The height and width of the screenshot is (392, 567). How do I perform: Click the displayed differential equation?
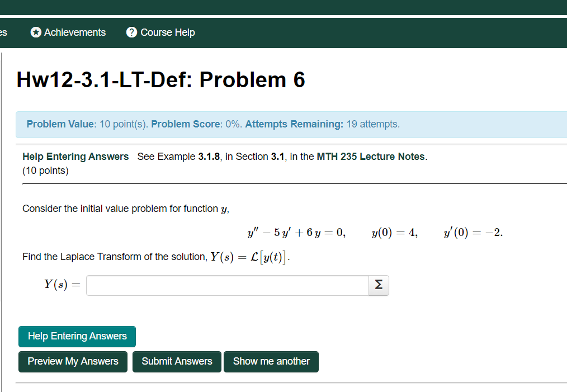click(297, 232)
